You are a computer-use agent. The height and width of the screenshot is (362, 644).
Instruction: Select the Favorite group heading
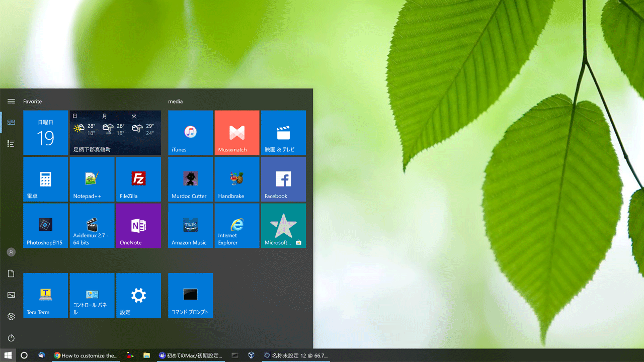(x=32, y=102)
